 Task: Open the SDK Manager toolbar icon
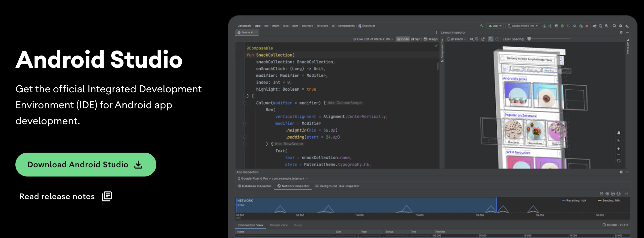[x=607, y=26]
